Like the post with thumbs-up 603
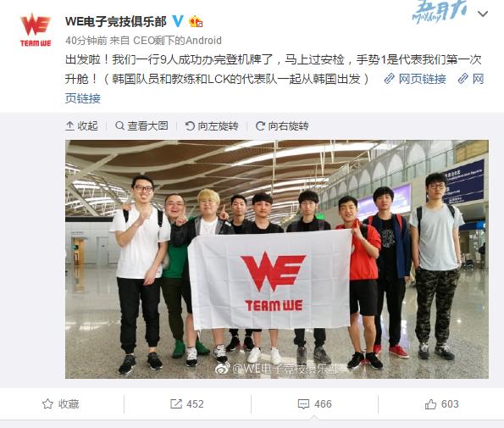Image resolution: width=504 pixels, height=428 pixels. [x=441, y=404]
